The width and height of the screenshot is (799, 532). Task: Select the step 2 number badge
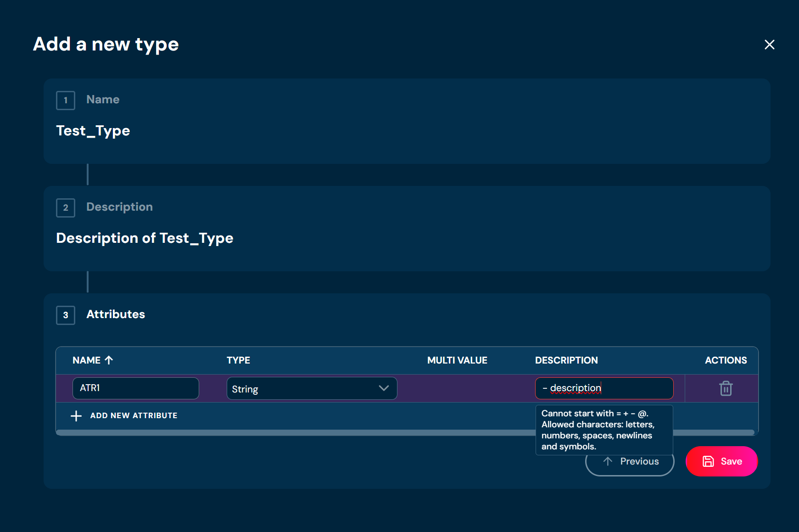pos(66,207)
